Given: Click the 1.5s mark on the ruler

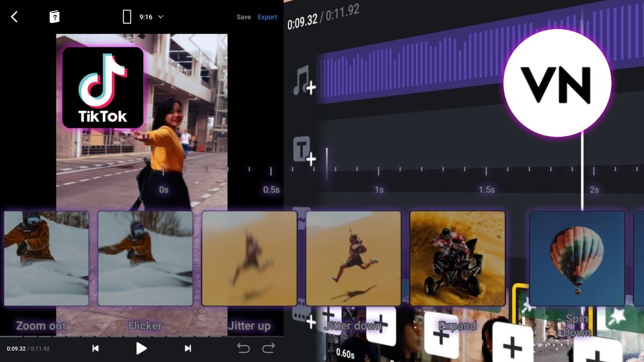Looking at the screenshot, I should tap(487, 190).
